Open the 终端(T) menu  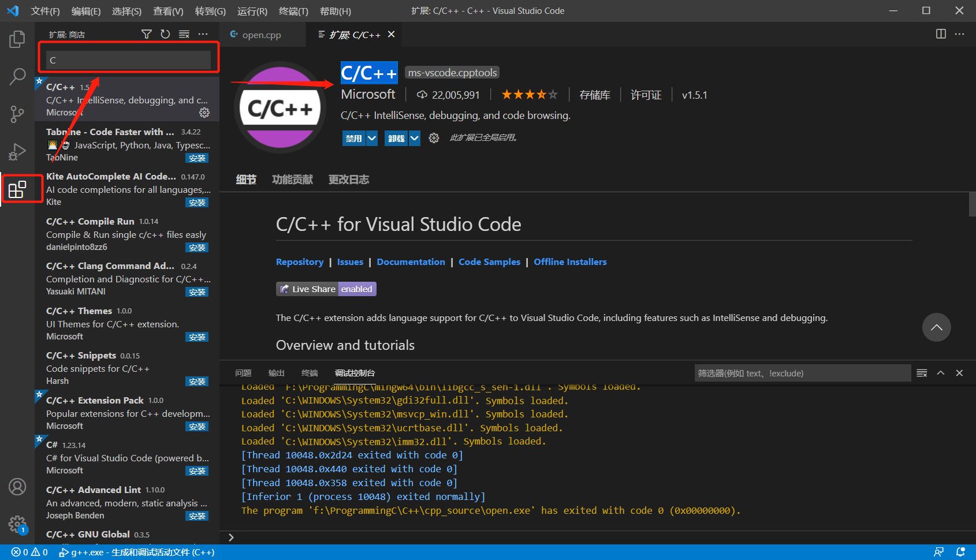pos(293,11)
